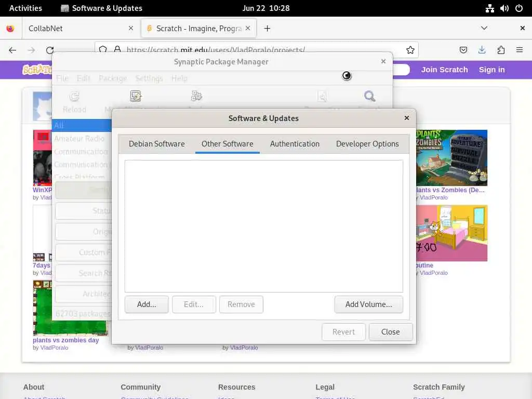Screen dimensions: 532x399
Task: Click the power icon in the system tray
Action: coord(519,8)
